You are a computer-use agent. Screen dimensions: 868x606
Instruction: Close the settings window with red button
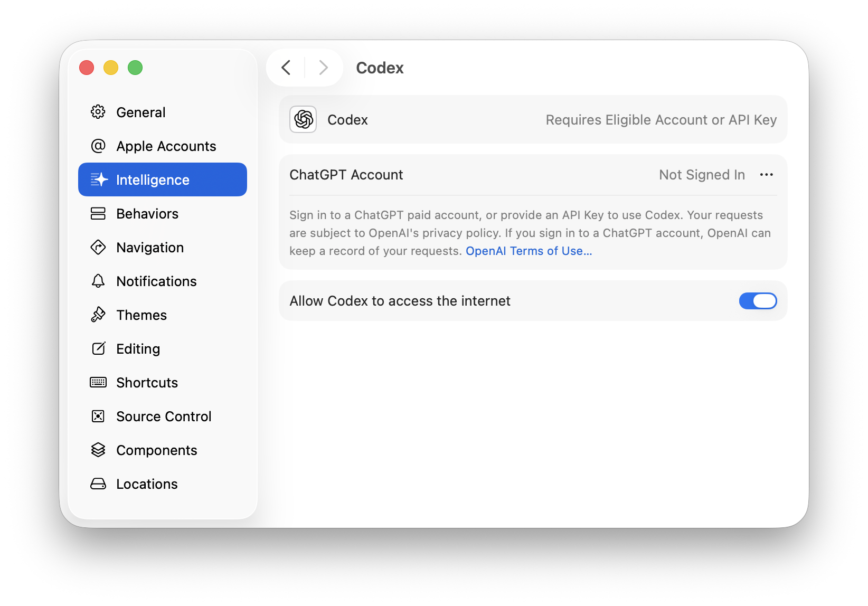coord(87,68)
